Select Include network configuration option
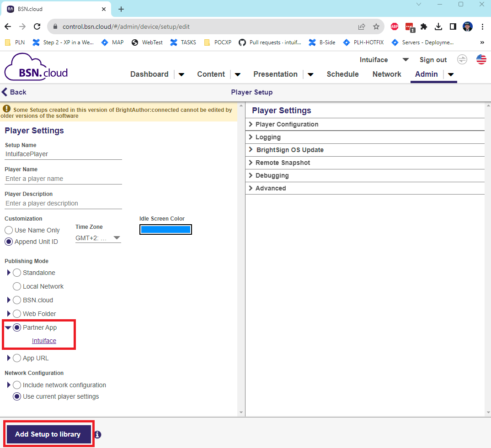Image resolution: width=491 pixels, height=448 pixels. (x=17, y=385)
